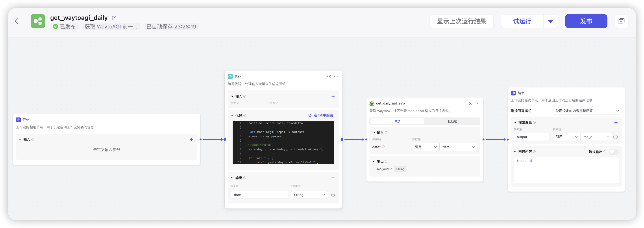The width and height of the screenshot is (644, 228).
Task: Collapse the 代码 section in the code node
Action: pos(232,115)
